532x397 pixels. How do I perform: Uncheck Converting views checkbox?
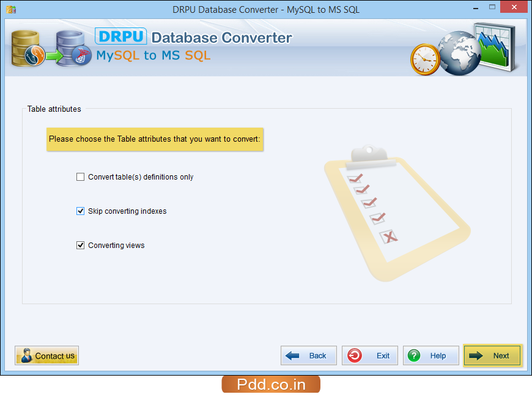coord(80,245)
